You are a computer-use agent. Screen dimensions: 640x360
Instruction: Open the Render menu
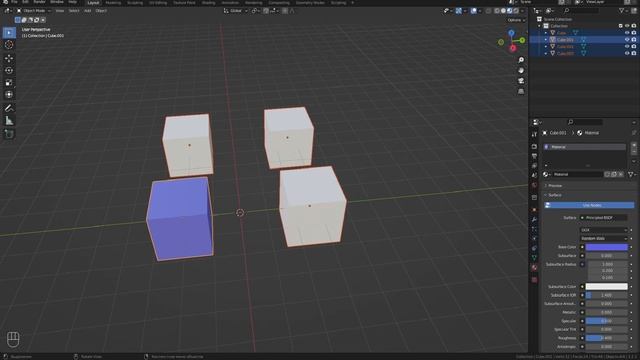pyautogui.click(x=39, y=2)
